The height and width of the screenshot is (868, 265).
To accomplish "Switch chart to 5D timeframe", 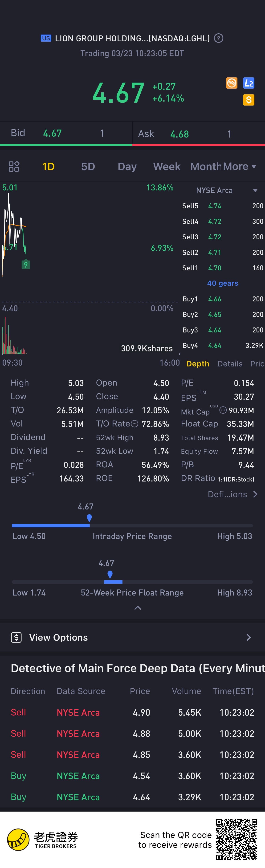I will pyautogui.click(x=88, y=166).
